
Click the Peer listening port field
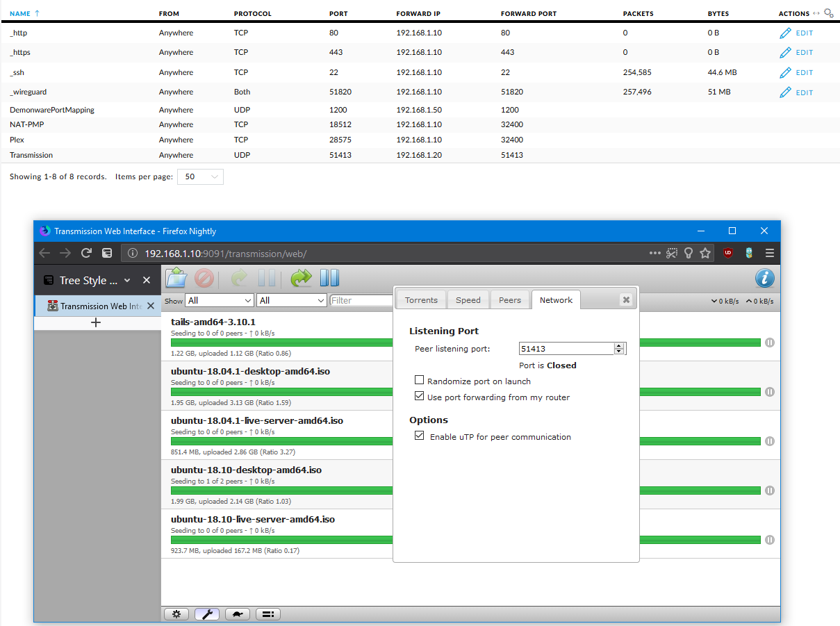coord(566,349)
